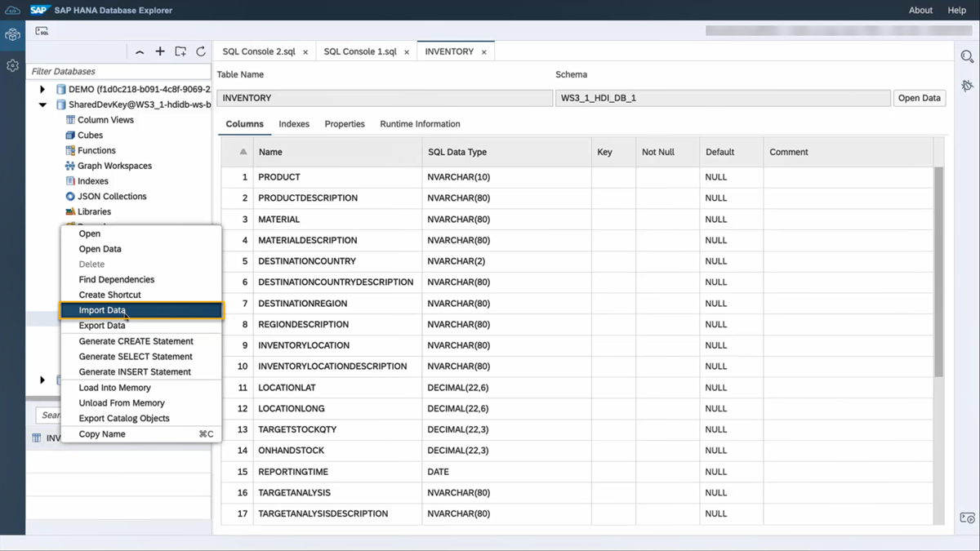The height and width of the screenshot is (551, 980).
Task: Click the JSON Collections icon
Action: pos(70,197)
